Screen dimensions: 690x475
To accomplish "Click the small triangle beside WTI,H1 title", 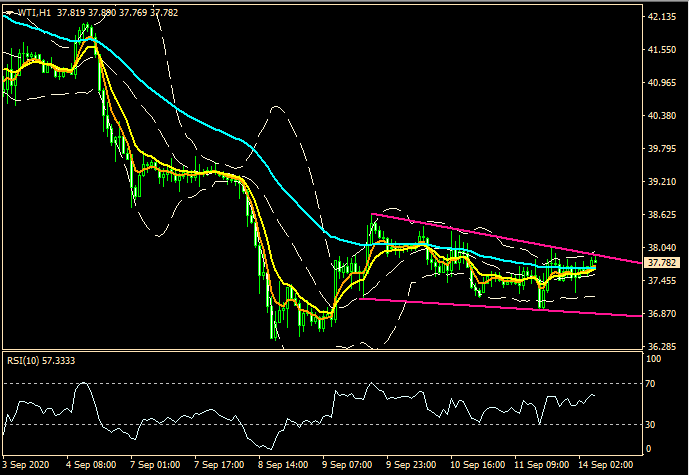I will coord(8,13).
